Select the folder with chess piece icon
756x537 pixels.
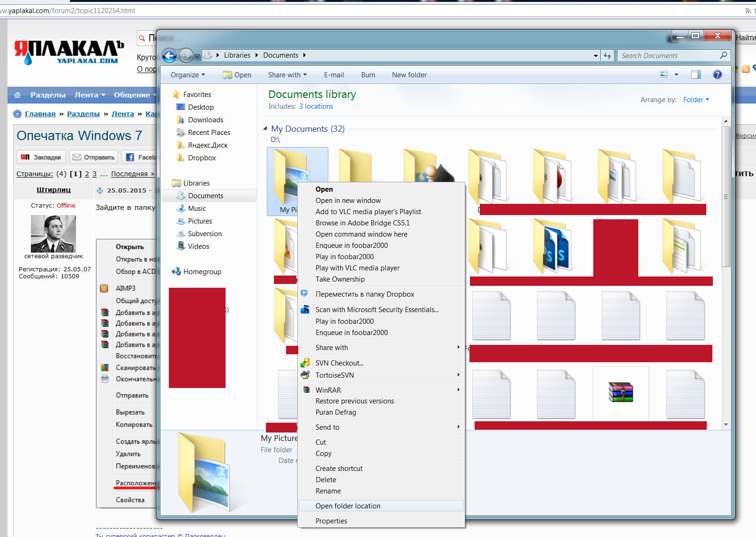(430, 166)
